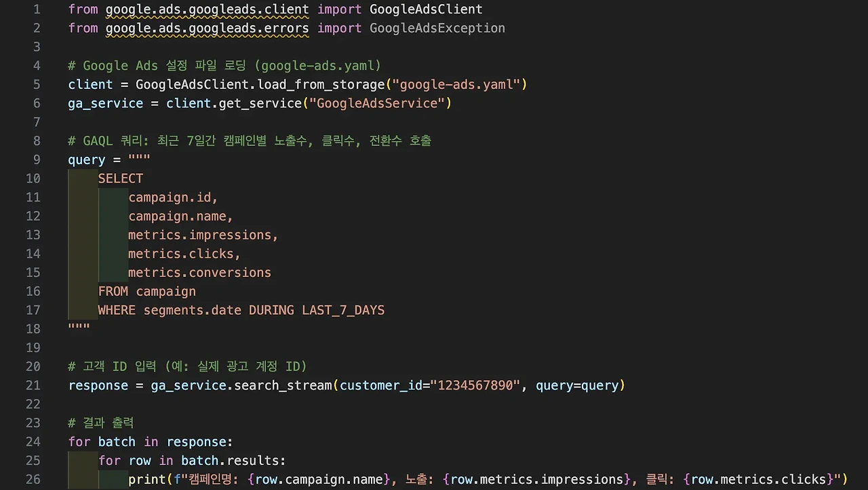Viewport: 868px width, 490px height.
Task: Click {row.metrics.impressions} in the f-string
Action: coord(536,480)
